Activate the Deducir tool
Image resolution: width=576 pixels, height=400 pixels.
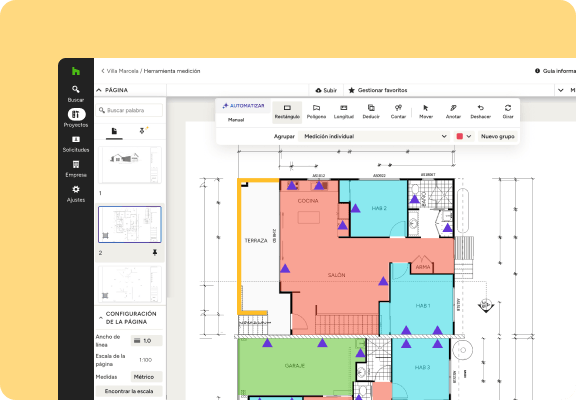click(371, 112)
